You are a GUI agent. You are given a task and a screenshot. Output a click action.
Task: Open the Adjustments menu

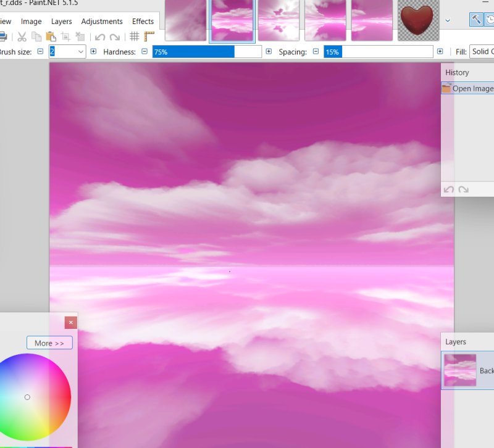pyautogui.click(x=102, y=21)
